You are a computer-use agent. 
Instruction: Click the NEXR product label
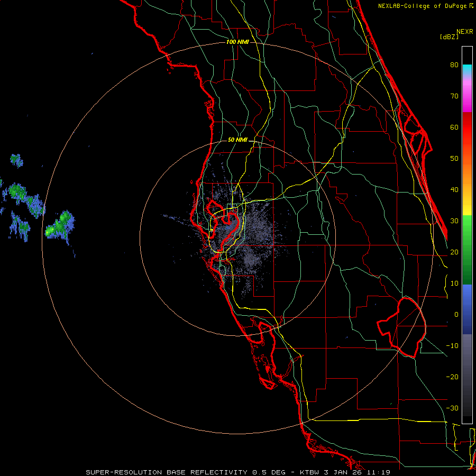point(465,32)
